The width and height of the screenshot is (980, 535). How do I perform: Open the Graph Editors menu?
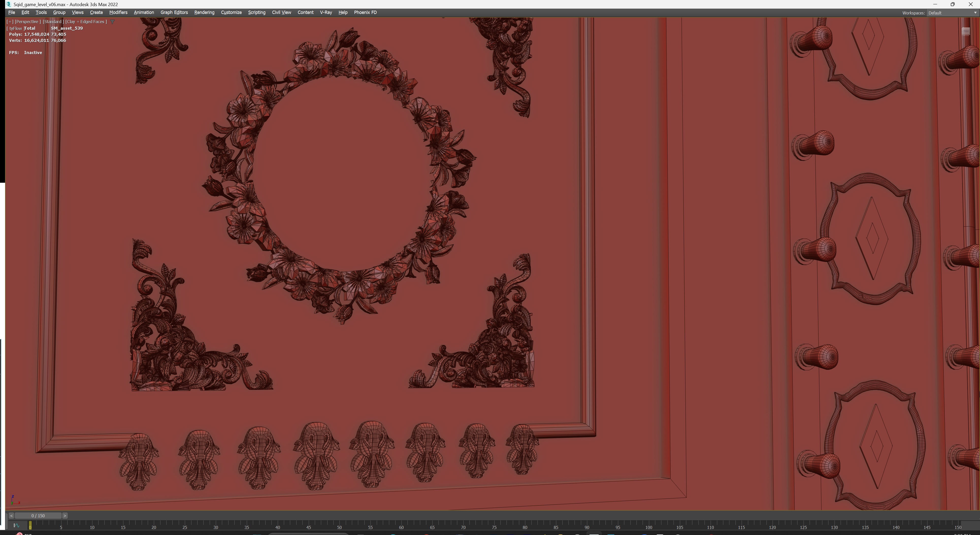point(174,12)
